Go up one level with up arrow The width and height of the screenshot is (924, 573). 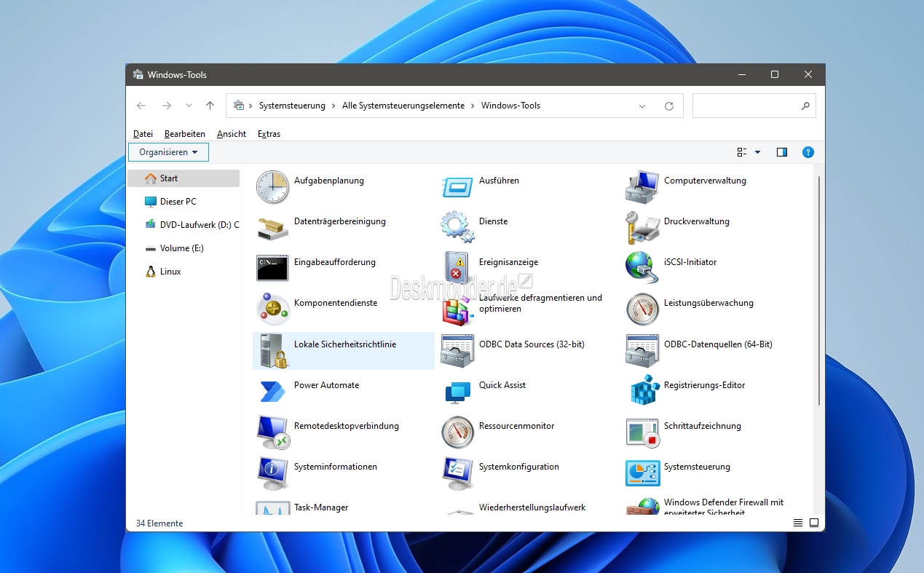[x=210, y=106]
